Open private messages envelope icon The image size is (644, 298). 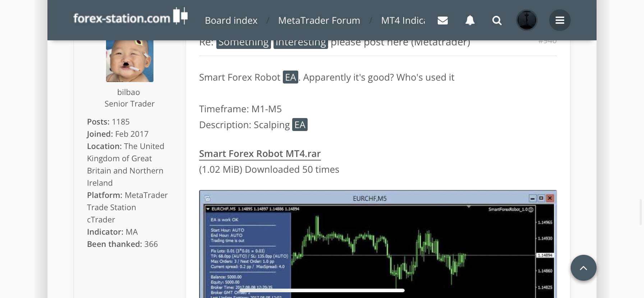tap(443, 21)
